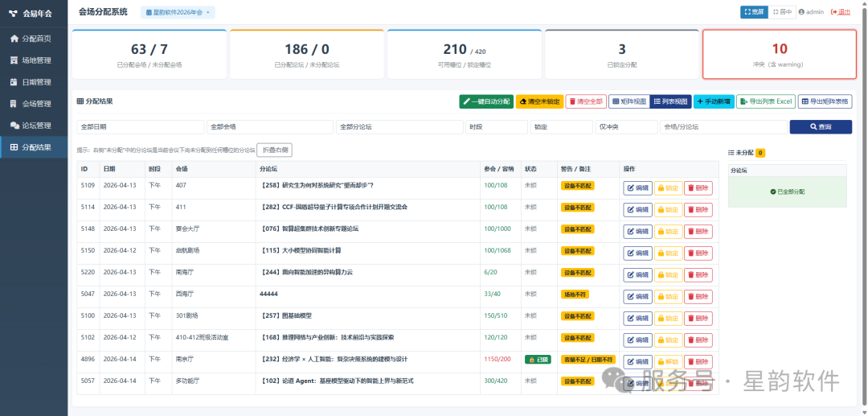Image resolution: width=868 pixels, height=416 pixels.
Task: Click the 会场/分论坛 search input field
Action: (723, 127)
